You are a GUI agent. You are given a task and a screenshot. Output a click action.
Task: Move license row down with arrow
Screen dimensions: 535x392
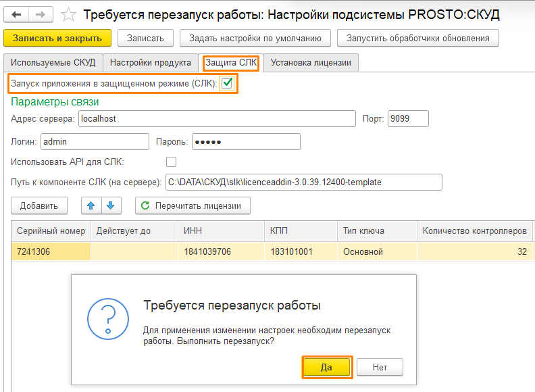(x=110, y=205)
